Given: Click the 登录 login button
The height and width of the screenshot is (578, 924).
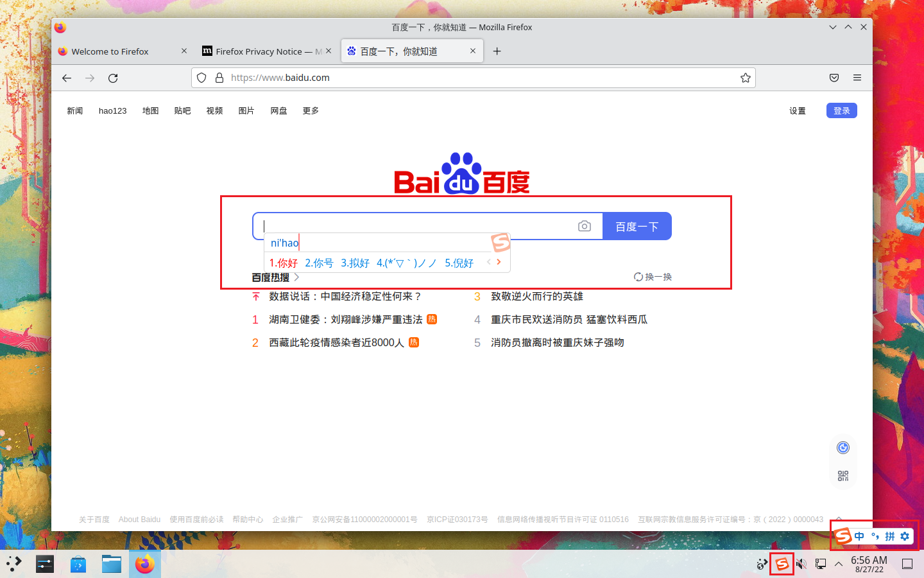Looking at the screenshot, I should click(x=842, y=110).
